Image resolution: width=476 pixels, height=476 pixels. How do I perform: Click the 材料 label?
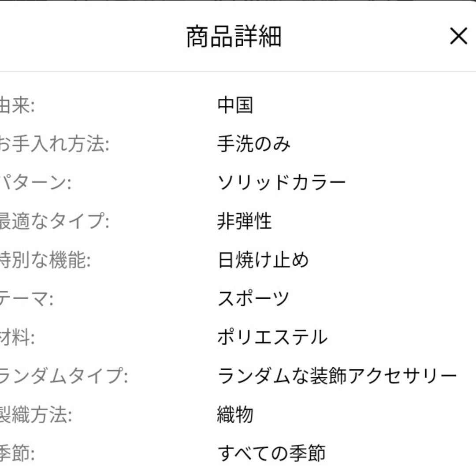pos(17,337)
